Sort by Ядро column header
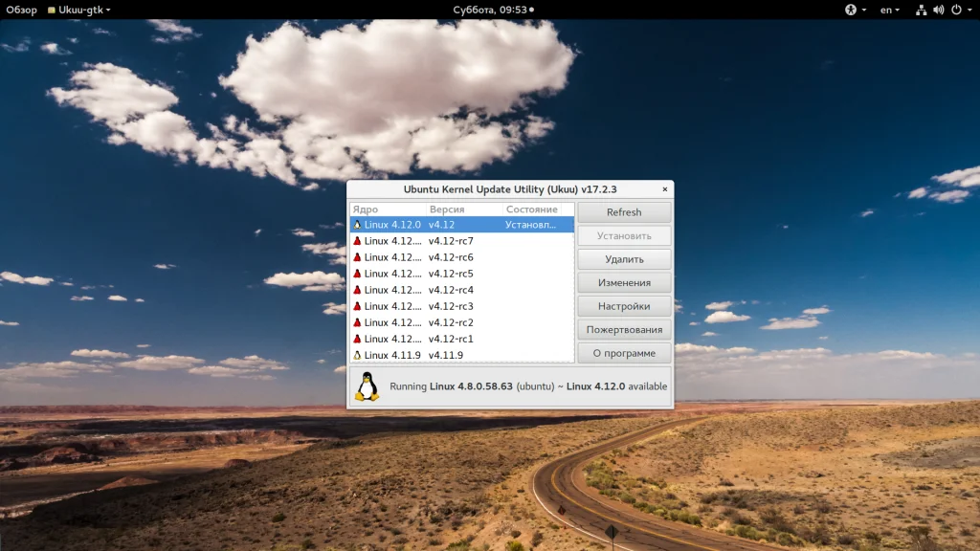 388,209
